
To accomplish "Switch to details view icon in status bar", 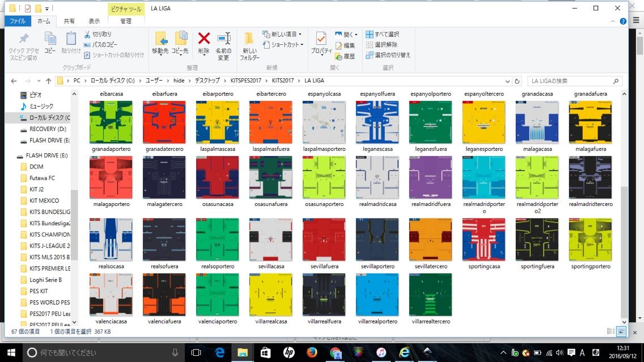I will click(x=611, y=331).
